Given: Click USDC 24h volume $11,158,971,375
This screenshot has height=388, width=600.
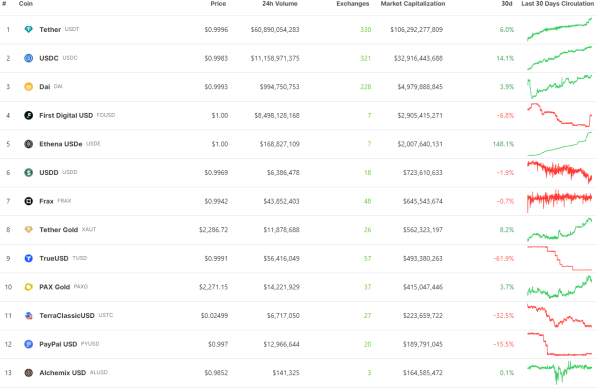Looking at the screenshot, I should (x=275, y=58).
